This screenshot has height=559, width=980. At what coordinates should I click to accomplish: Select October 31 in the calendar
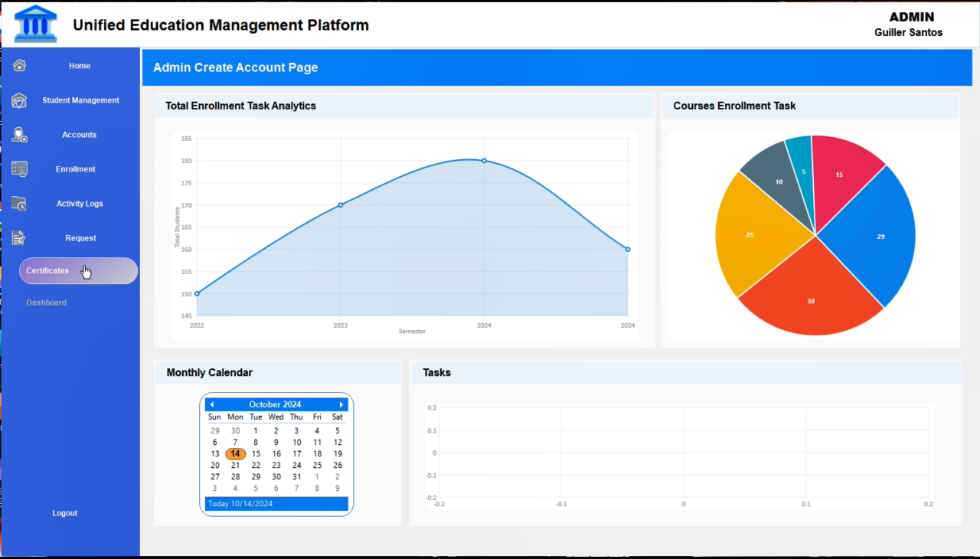pos(296,476)
